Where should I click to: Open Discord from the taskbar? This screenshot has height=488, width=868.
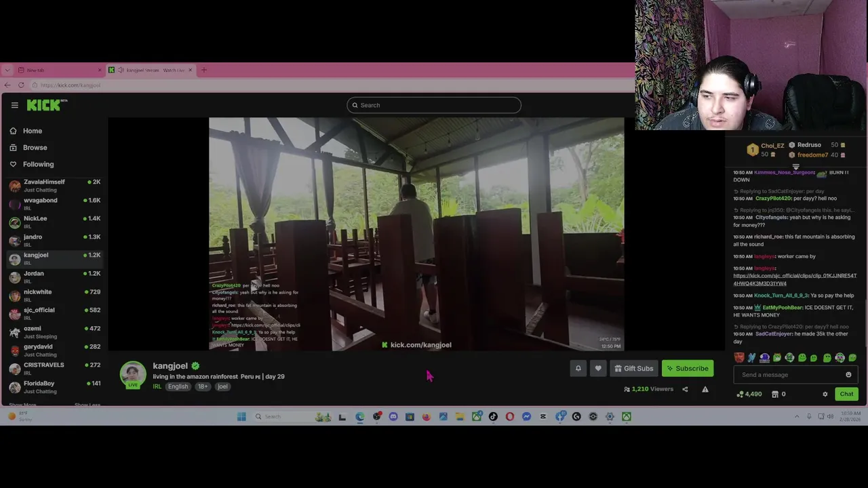pyautogui.click(x=393, y=417)
